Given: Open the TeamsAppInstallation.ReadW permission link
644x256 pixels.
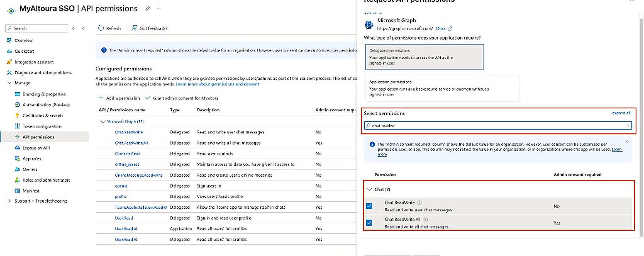Looking at the screenshot, I should pyautogui.click(x=141, y=207).
